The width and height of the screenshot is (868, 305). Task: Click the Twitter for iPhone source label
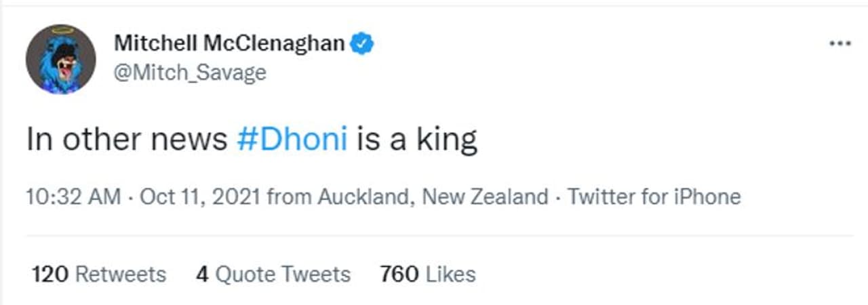click(x=654, y=197)
